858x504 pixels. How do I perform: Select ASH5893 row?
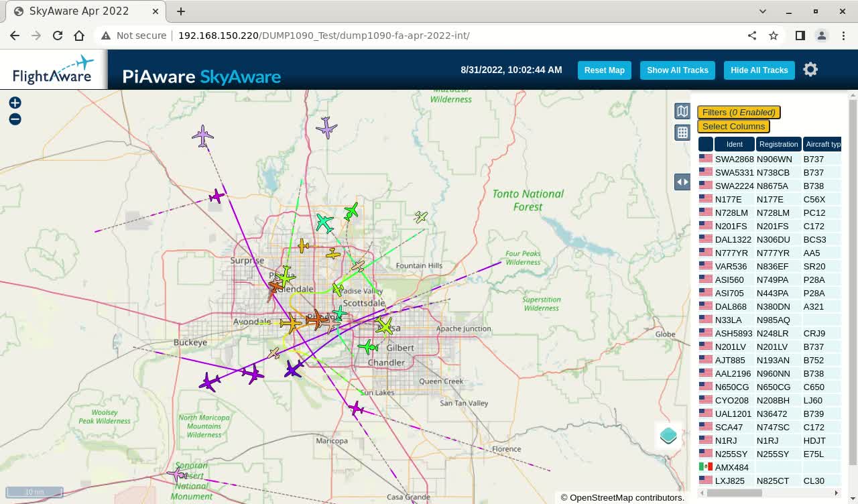click(x=770, y=333)
